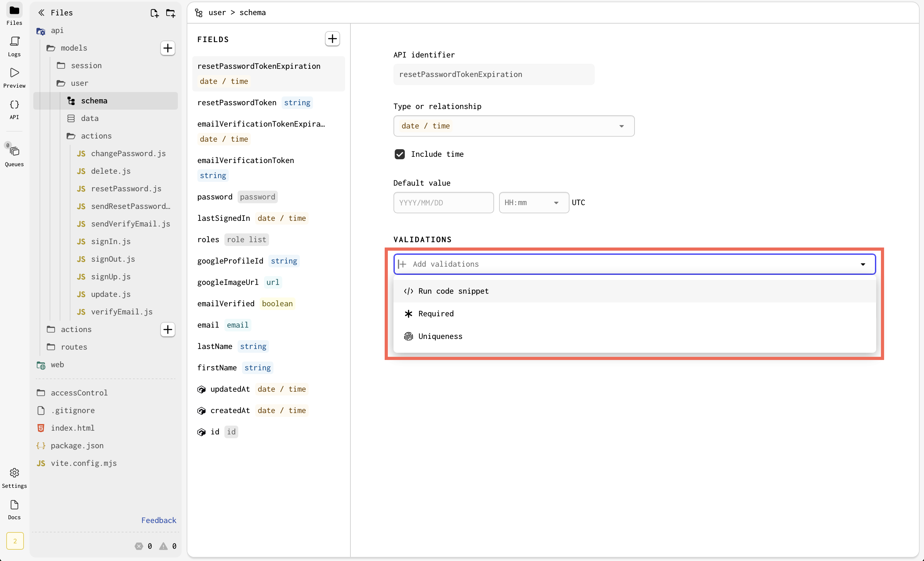Select the googleImageUrl field

(x=268, y=283)
